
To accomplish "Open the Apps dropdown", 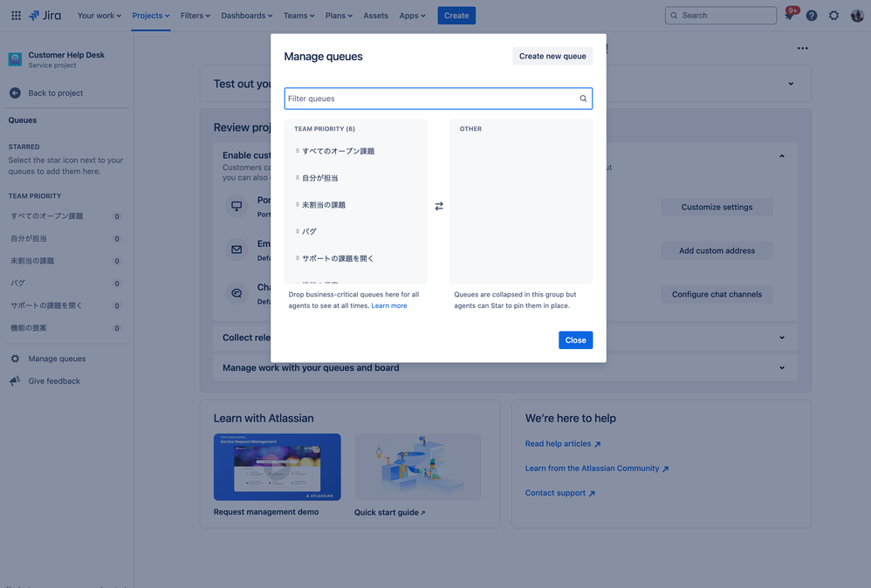I will click(412, 16).
